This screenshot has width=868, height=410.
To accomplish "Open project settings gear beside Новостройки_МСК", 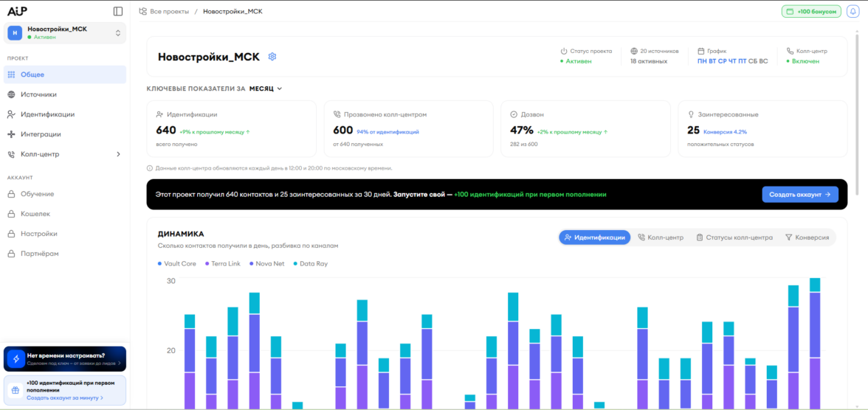I will (272, 57).
